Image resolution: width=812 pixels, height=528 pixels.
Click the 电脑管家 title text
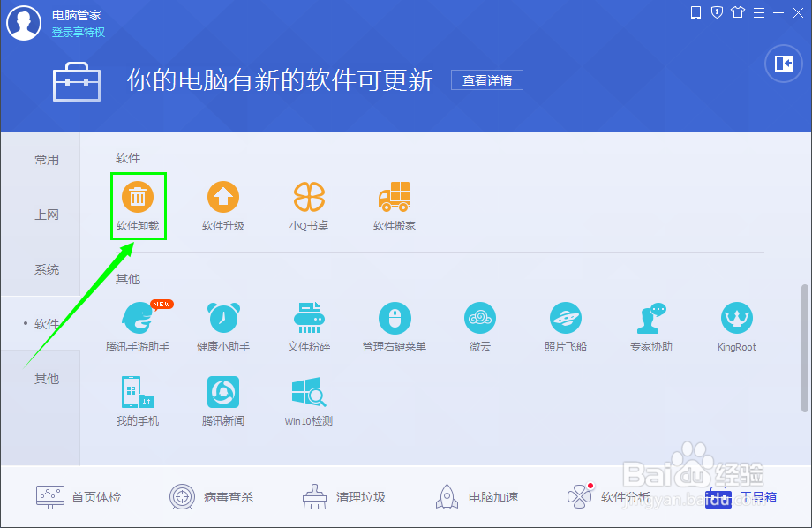click(77, 15)
